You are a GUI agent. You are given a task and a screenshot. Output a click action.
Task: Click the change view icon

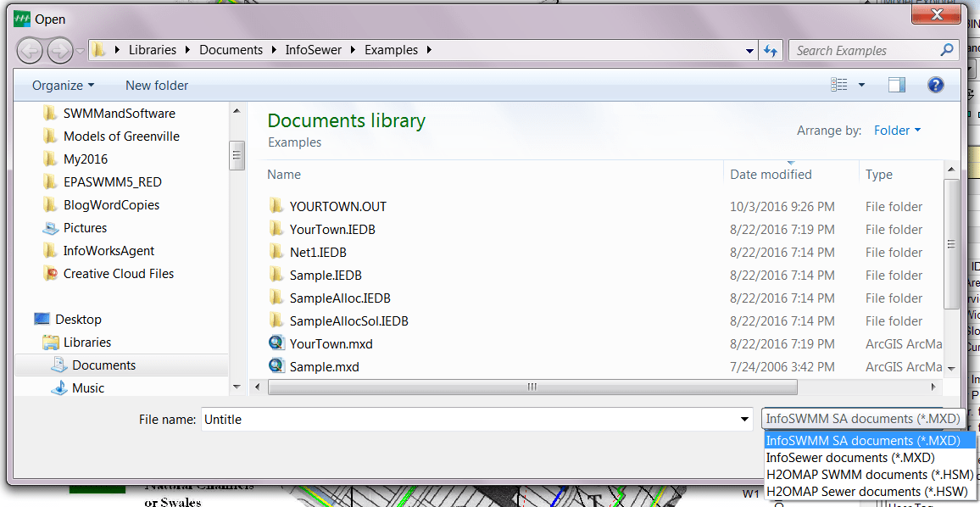[838, 85]
